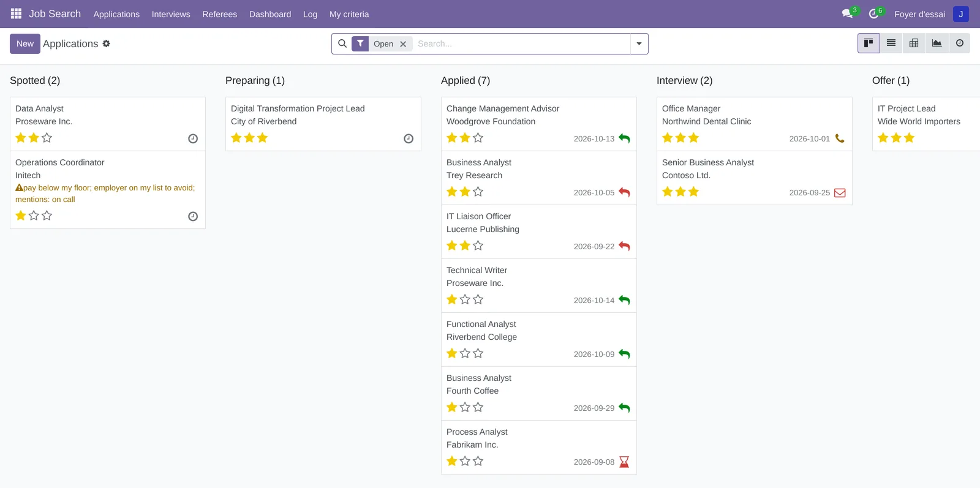
Task: Open the IT Liaison Officer card
Action: click(539, 231)
